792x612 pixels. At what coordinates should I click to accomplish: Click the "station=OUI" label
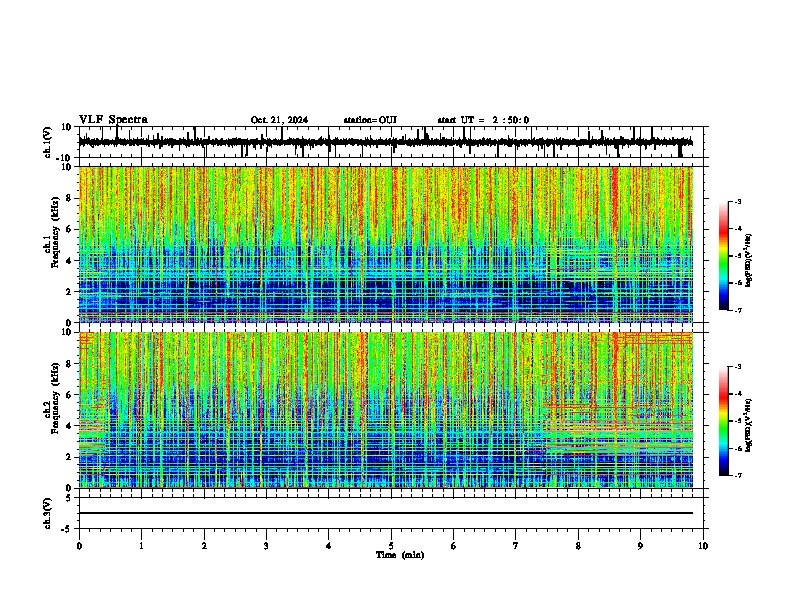tap(370, 120)
